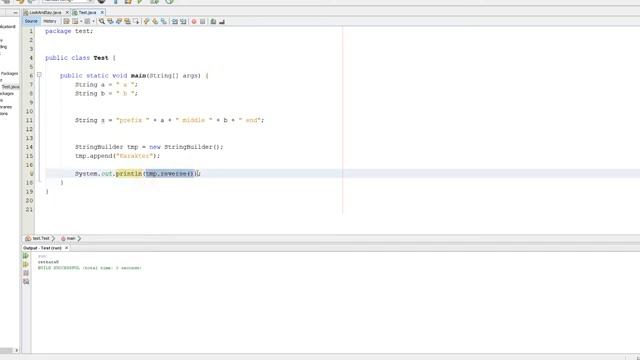
Task: Click the Find Previous Occurrence icon
Action: pyautogui.click(x=110, y=21)
